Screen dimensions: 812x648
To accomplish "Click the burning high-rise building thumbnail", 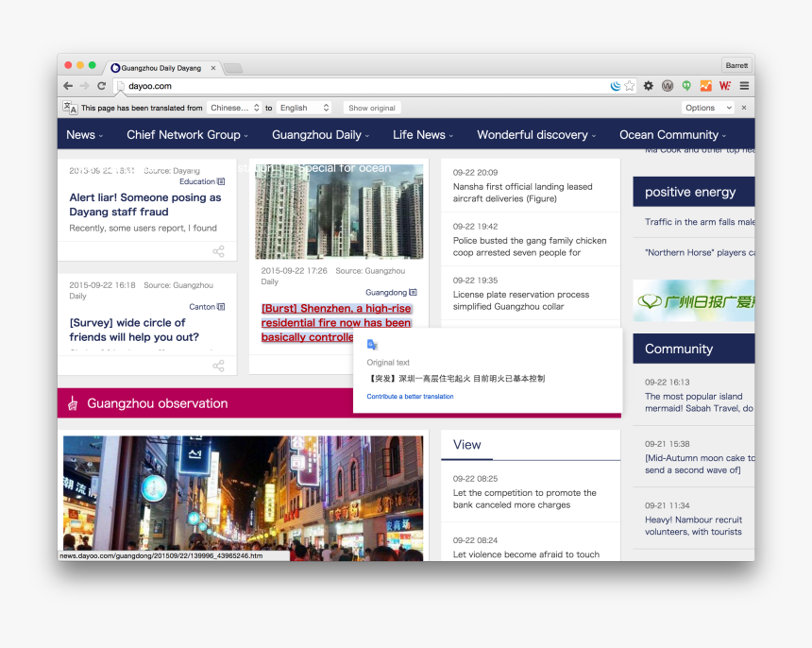I will tap(339, 212).
